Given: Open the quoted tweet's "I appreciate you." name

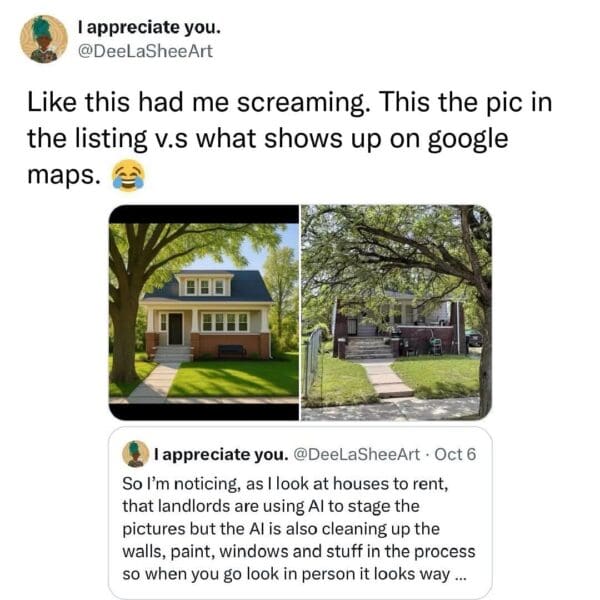Looking at the screenshot, I should coord(221,455).
